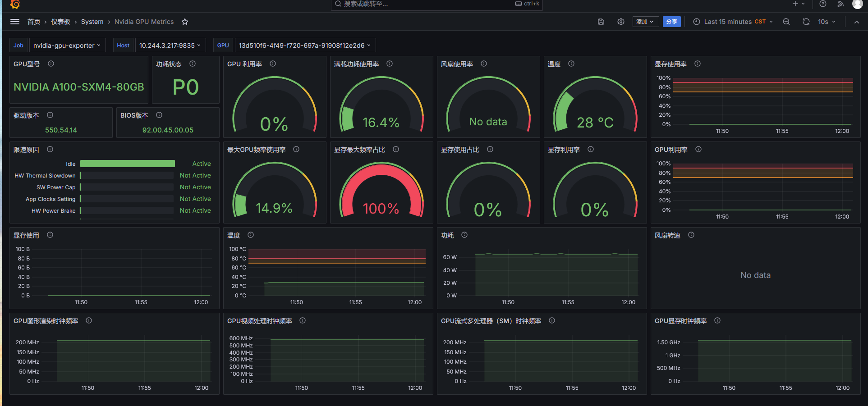
Task: Show info for 风扇转速 panel
Action: [x=691, y=235]
